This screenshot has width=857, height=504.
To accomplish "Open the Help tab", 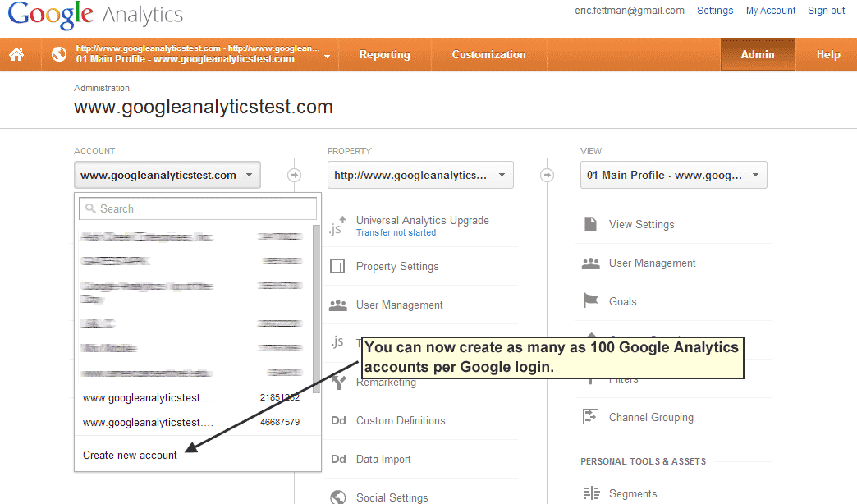I will point(828,55).
